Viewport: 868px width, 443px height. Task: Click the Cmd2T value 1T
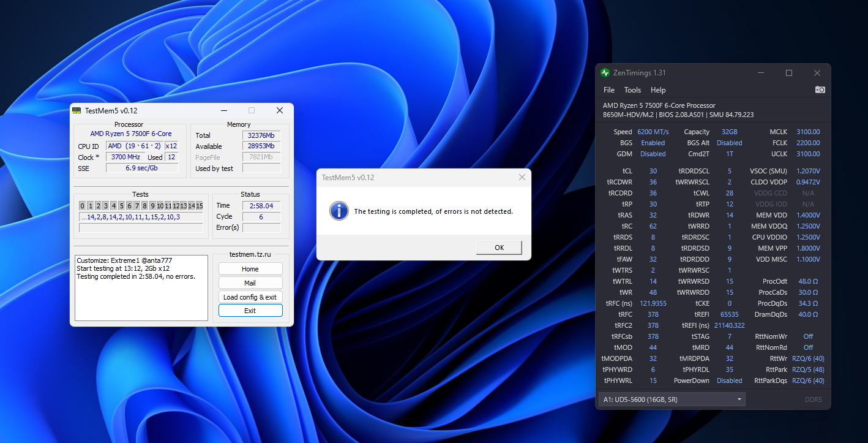pos(730,154)
